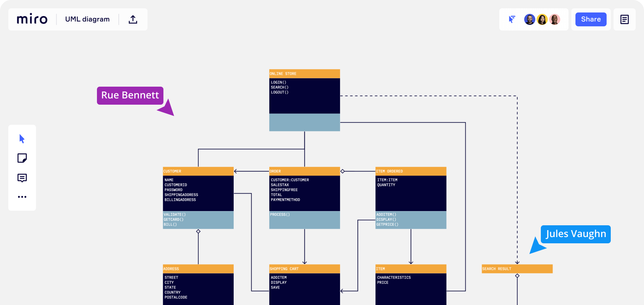Select the ADDRESS class header
The image size is (644, 305).
pos(198,269)
